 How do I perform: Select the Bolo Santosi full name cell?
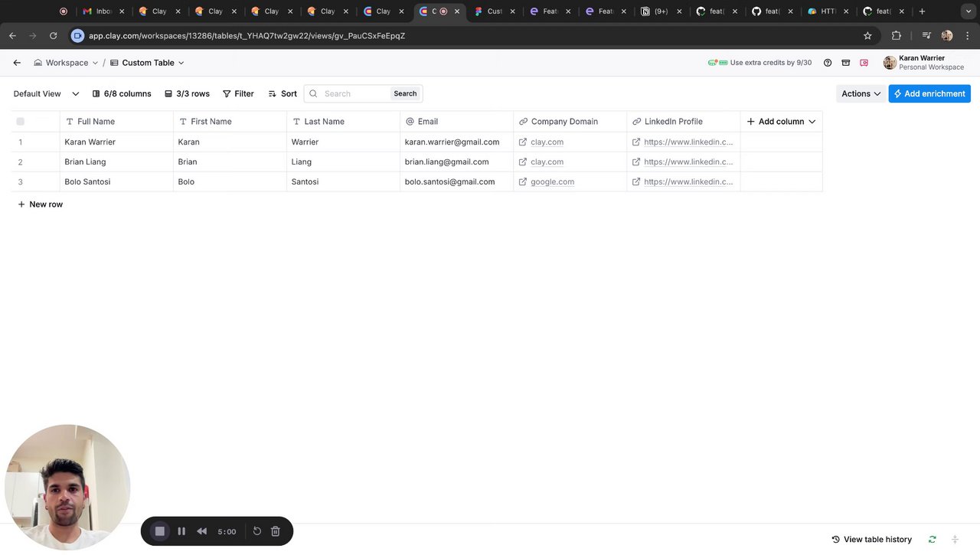116,181
